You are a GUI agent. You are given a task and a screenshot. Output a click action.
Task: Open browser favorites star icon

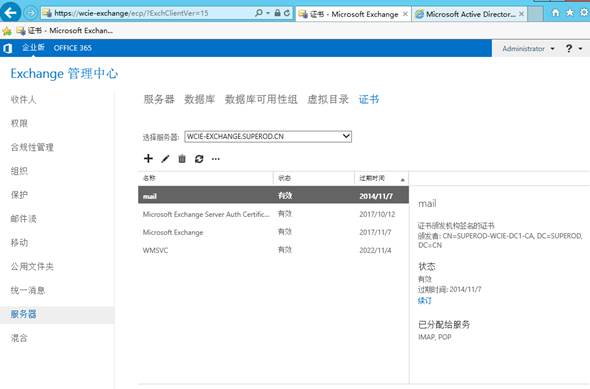pos(570,13)
